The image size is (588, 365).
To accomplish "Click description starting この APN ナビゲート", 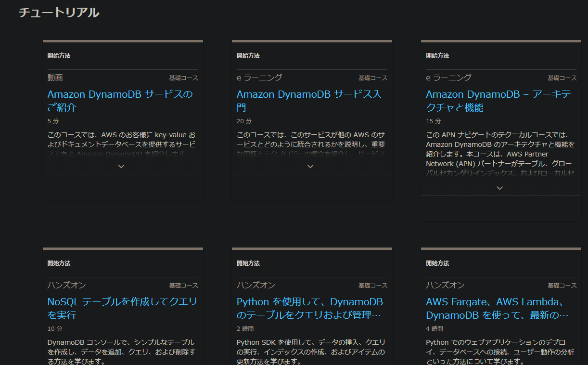I will 500,154.
